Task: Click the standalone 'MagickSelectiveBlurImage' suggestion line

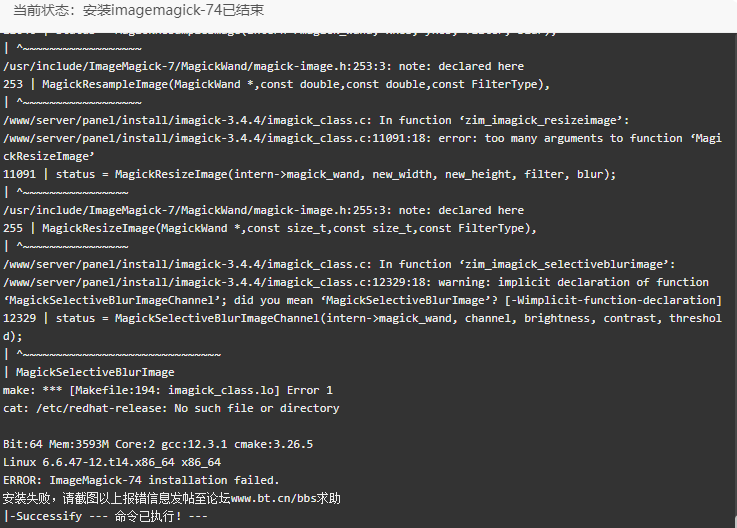Action: click(x=89, y=372)
